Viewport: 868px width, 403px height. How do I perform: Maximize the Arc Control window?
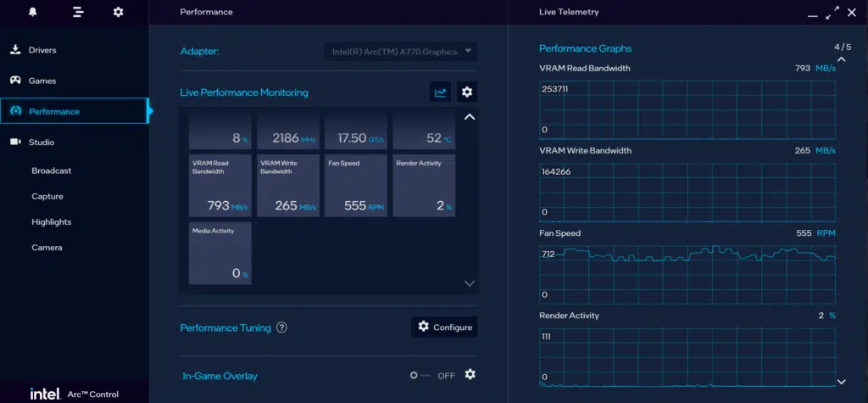[832, 13]
